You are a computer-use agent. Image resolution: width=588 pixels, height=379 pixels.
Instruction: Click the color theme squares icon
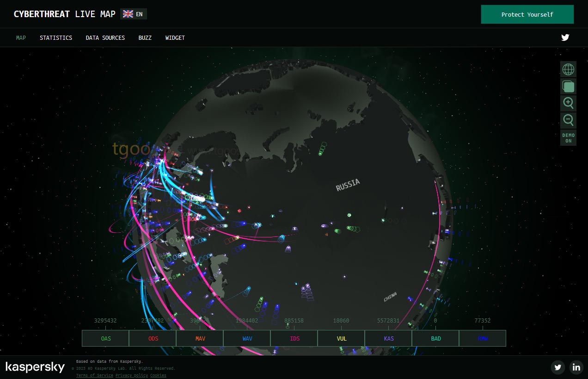click(568, 86)
